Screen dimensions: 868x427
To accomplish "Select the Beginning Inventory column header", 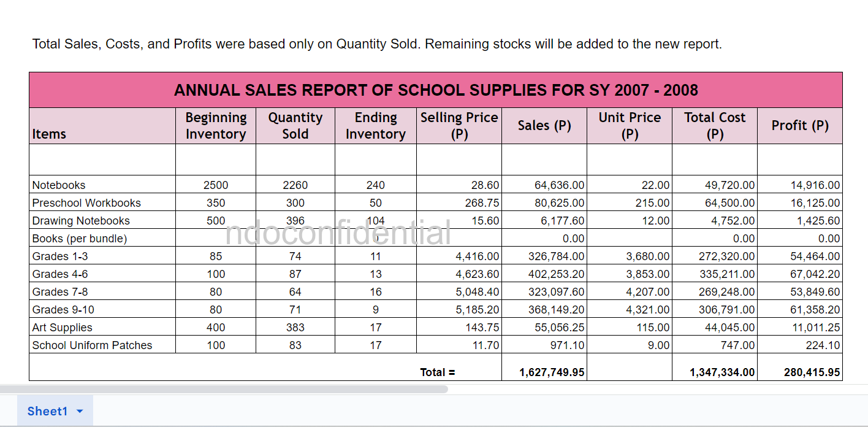I will point(216,126).
